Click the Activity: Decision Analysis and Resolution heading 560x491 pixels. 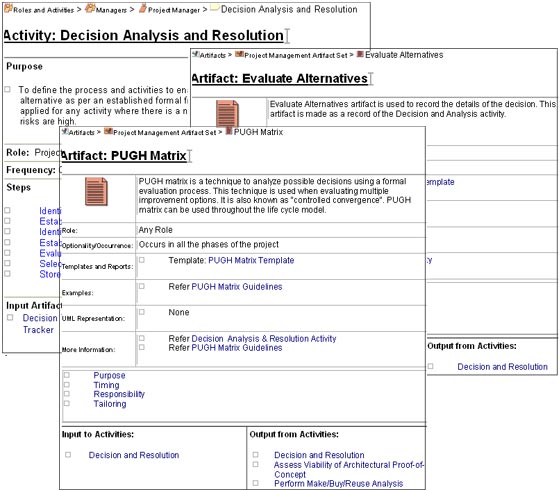(x=144, y=35)
